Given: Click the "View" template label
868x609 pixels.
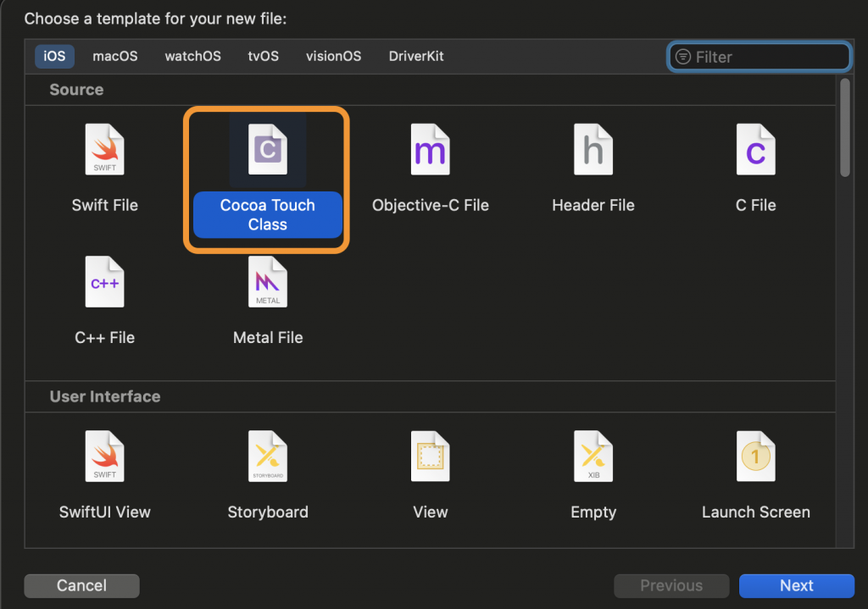Looking at the screenshot, I should [x=430, y=512].
